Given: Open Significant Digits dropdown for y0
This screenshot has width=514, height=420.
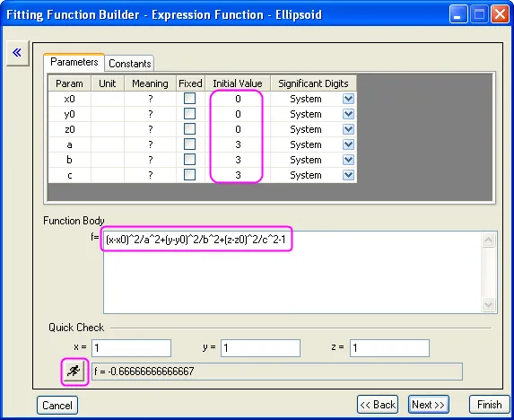Looking at the screenshot, I should click(x=348, y=114).
